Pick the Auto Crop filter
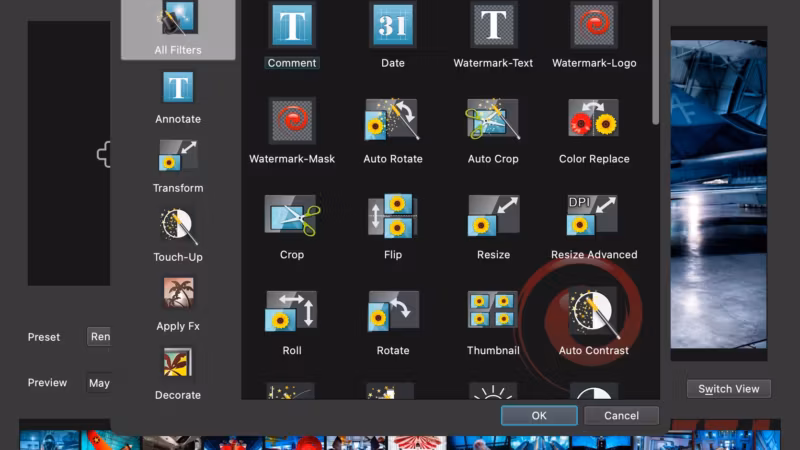The width and height of the screenshot is (800, 450). tap(493, 131)
